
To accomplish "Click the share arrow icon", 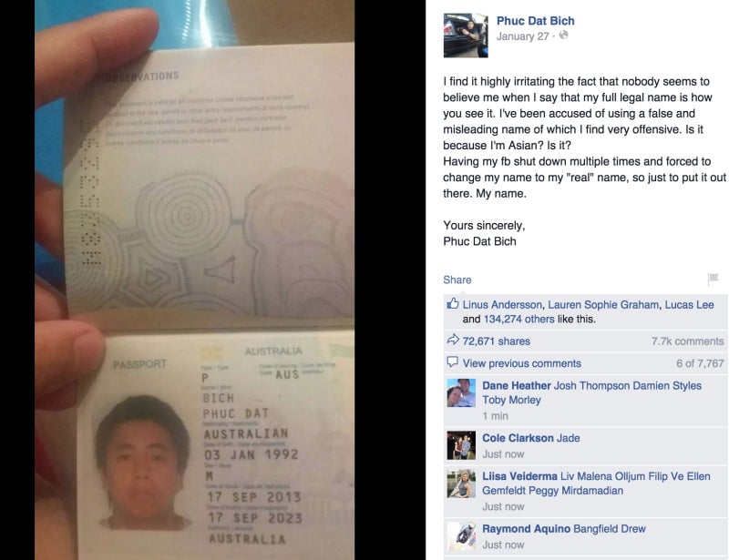I will (x=453, y=340).
